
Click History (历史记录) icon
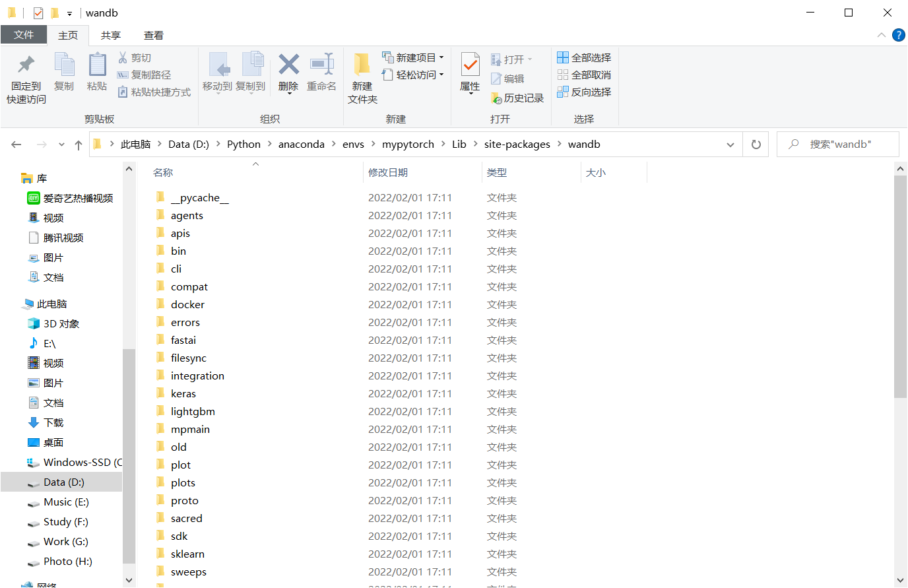pos(497,98)
